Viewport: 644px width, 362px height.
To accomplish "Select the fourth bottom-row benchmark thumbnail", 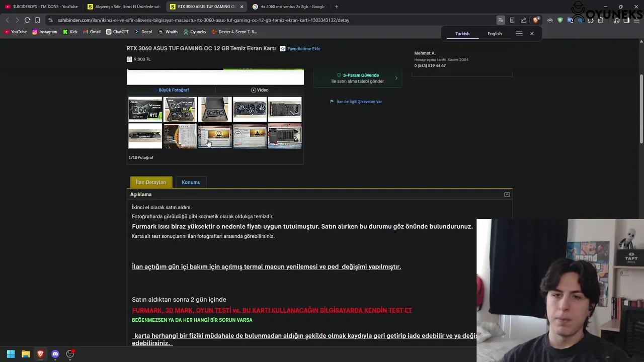I will (x=250, y=136).
